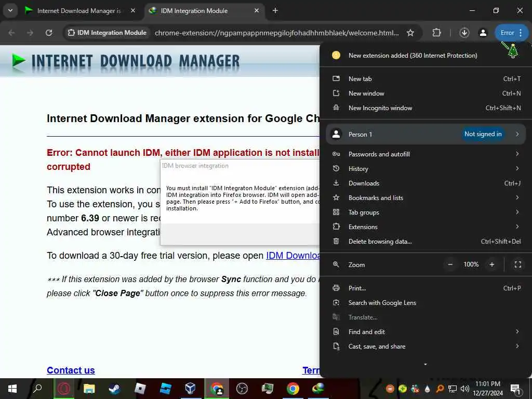Open File Explorer from taskbar

(x=89, y=389)
